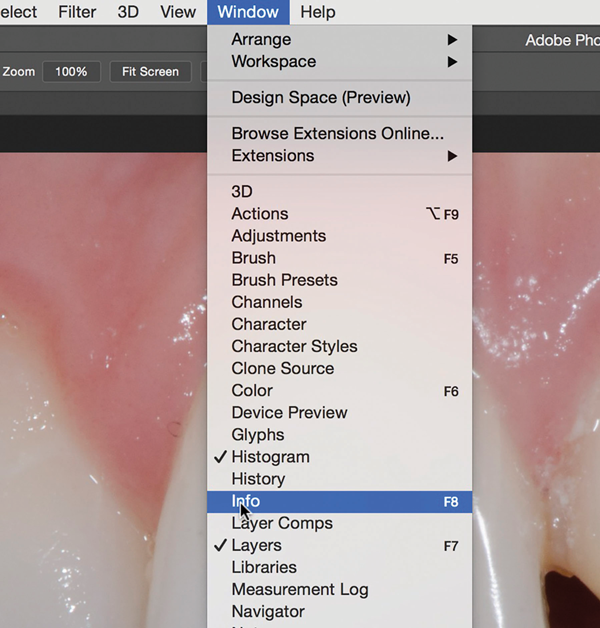Open the Filter menu
The width and height of the screenshot is (600, 628).
(77, 12)
